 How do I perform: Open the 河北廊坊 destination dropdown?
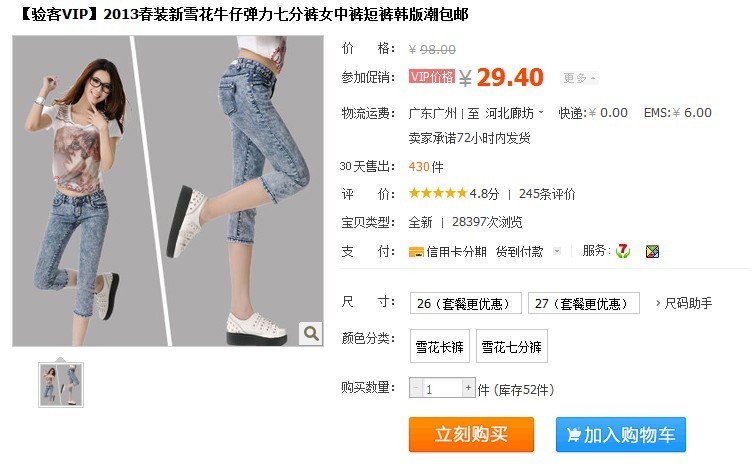(514, 113)
